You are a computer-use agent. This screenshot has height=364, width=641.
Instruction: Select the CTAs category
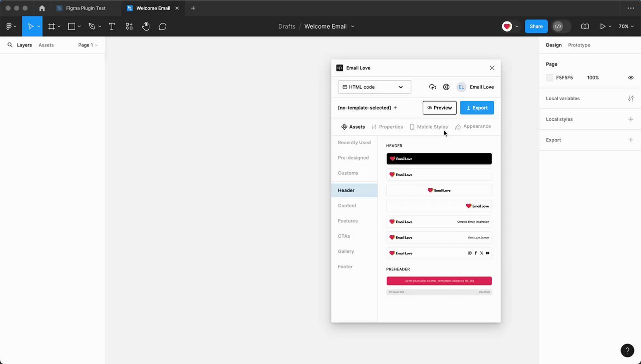pos(344,236)
